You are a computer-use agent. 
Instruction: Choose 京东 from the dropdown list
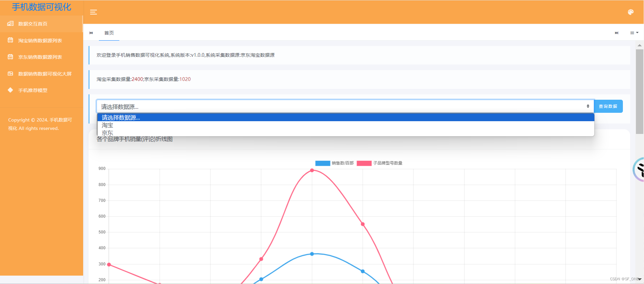(346, 133)
